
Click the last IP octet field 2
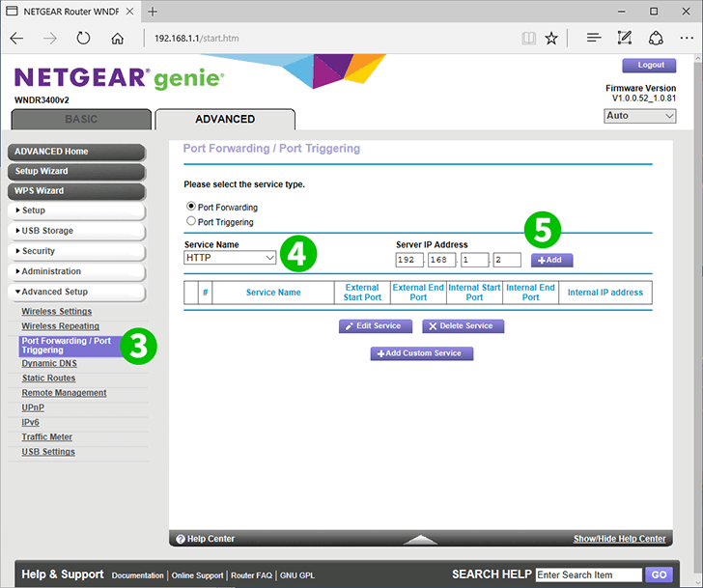507,260
